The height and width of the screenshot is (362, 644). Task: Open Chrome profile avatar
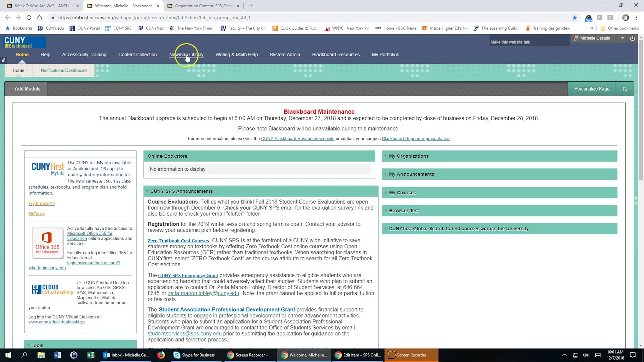click(x=625, y=17)
